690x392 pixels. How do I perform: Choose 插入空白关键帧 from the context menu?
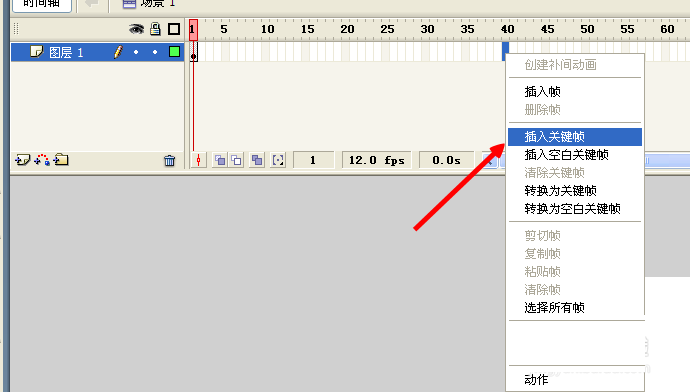coord(575,155)
